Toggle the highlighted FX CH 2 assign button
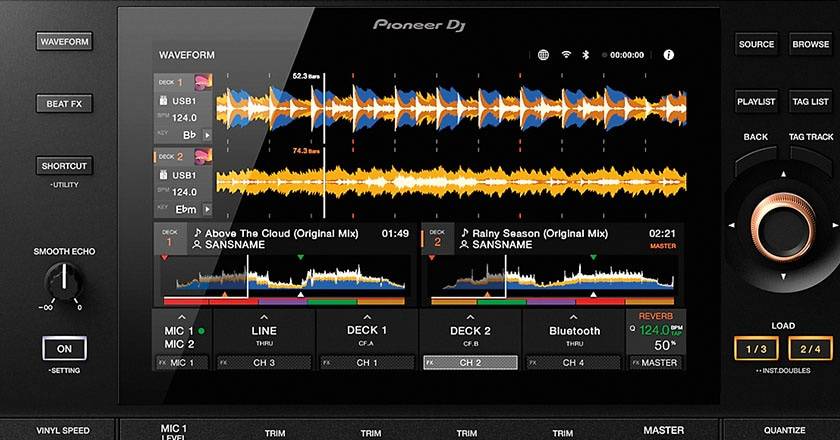The width and height of the screenshot is (840, 440). [470, 363]
